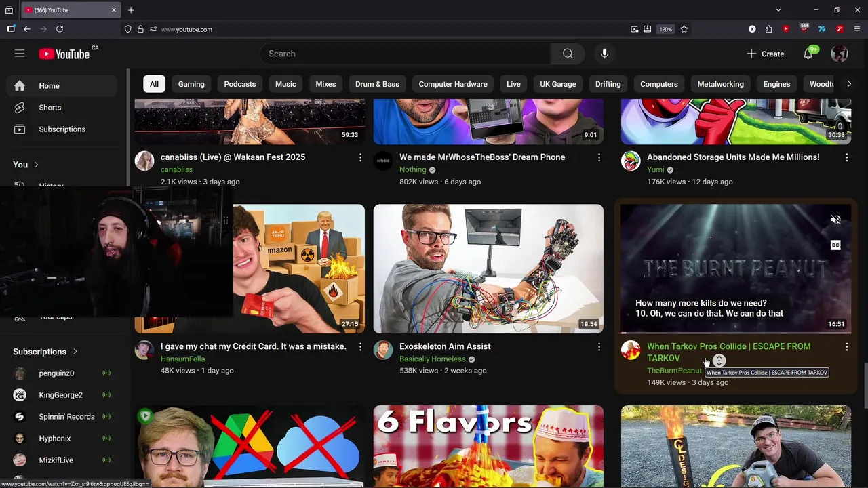Viewport: 868px width, 488px height.
Task: Click the search magnifier button
Action: click(x=568, y=54)
